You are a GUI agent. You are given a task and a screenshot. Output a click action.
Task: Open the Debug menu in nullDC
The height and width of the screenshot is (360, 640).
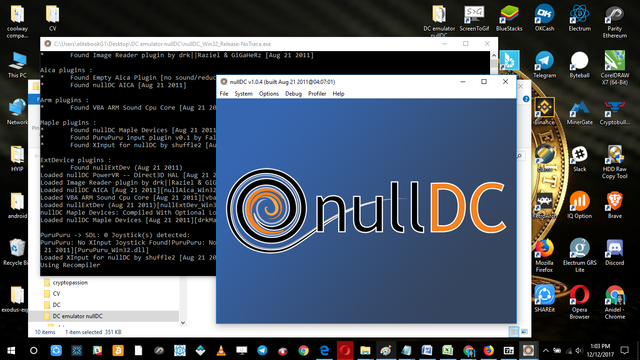click(293, 93)
